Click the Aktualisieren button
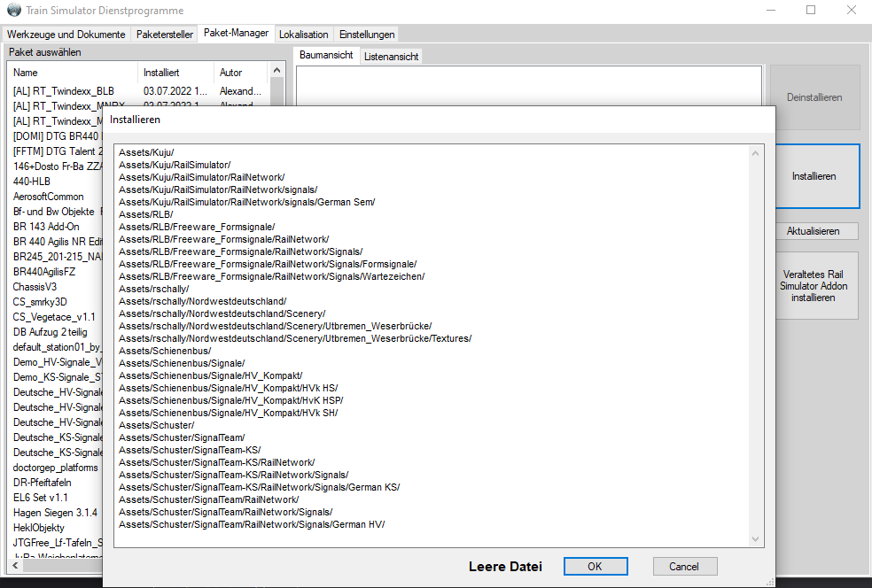 click(813, 231)
